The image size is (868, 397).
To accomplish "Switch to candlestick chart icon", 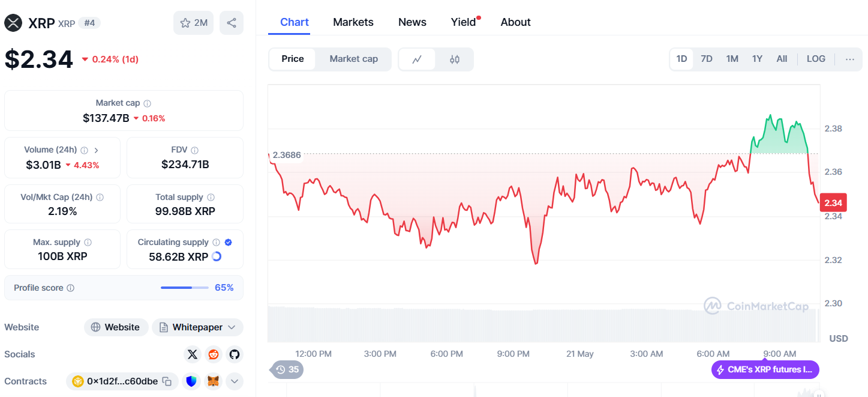I will pyautogui.click(x=454, y=59).
